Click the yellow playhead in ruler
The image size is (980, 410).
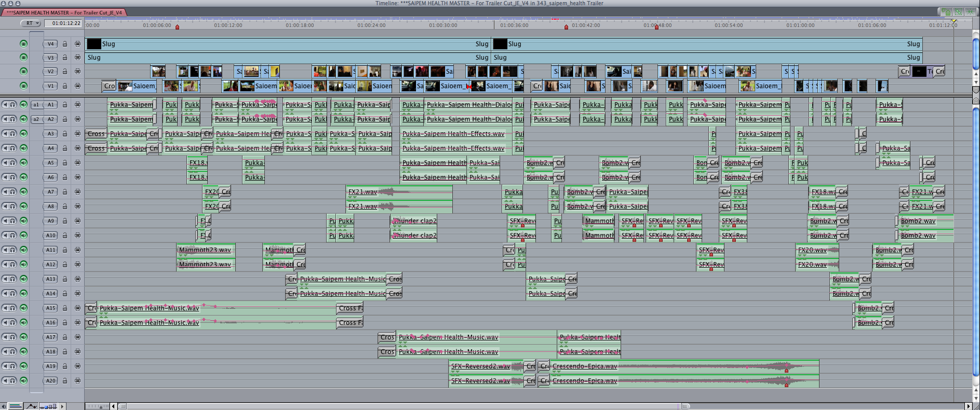coord(954,21)
